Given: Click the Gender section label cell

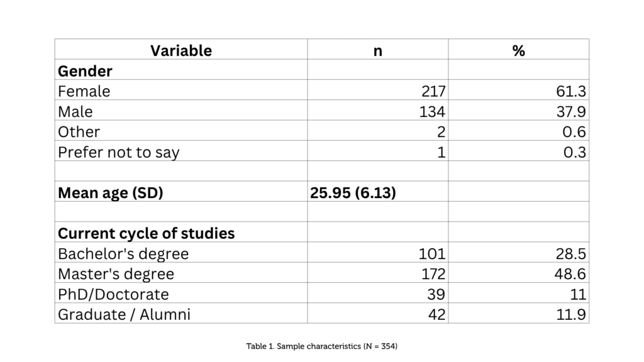Looking at the screenshot, I should coord(181,70).
